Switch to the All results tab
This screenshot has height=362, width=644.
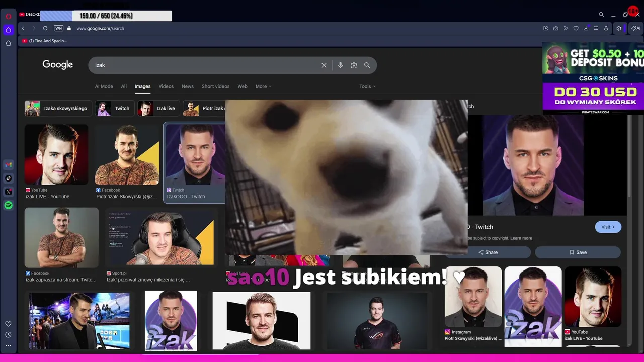(124, 86)
